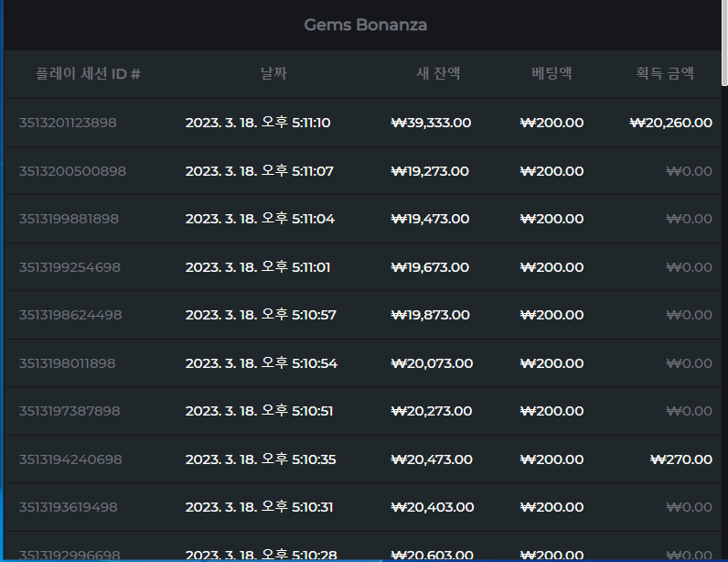Open session ID 3513198624498
The height and width of the screenshot is (562, 728).
[70, 315]
